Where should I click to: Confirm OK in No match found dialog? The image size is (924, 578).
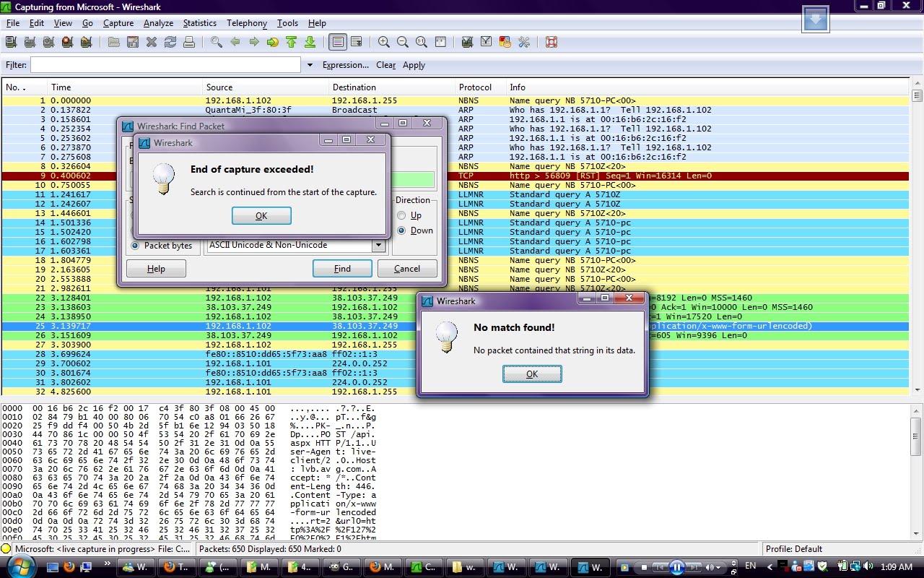coord(532,374)
